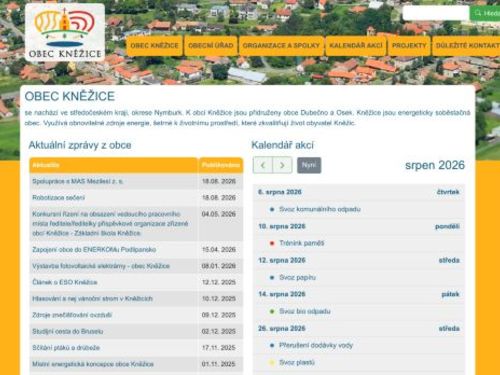The width and height of the screenshot is (500, 375).
Task: Open Studijní cesta do Bruselu
Action: 68,331
